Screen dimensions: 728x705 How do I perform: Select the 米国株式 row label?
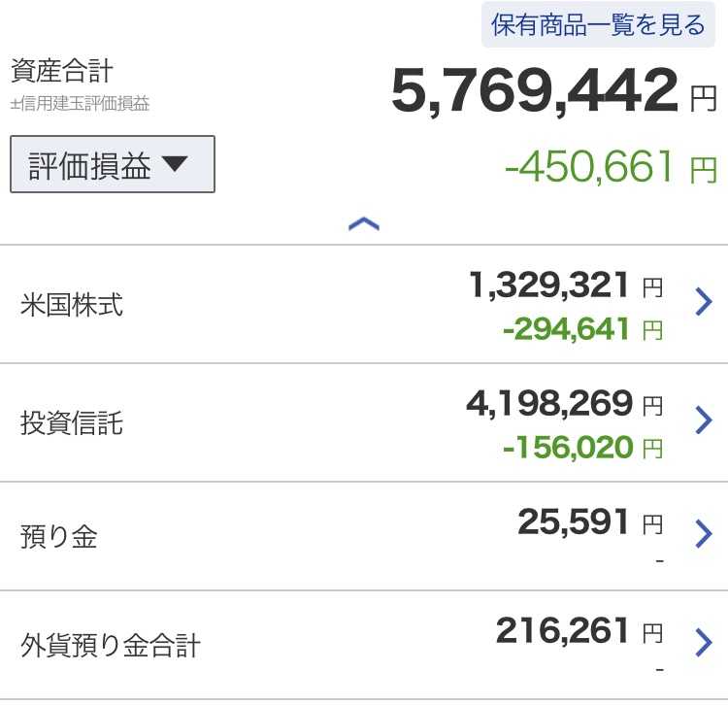[x=72, y=305]
